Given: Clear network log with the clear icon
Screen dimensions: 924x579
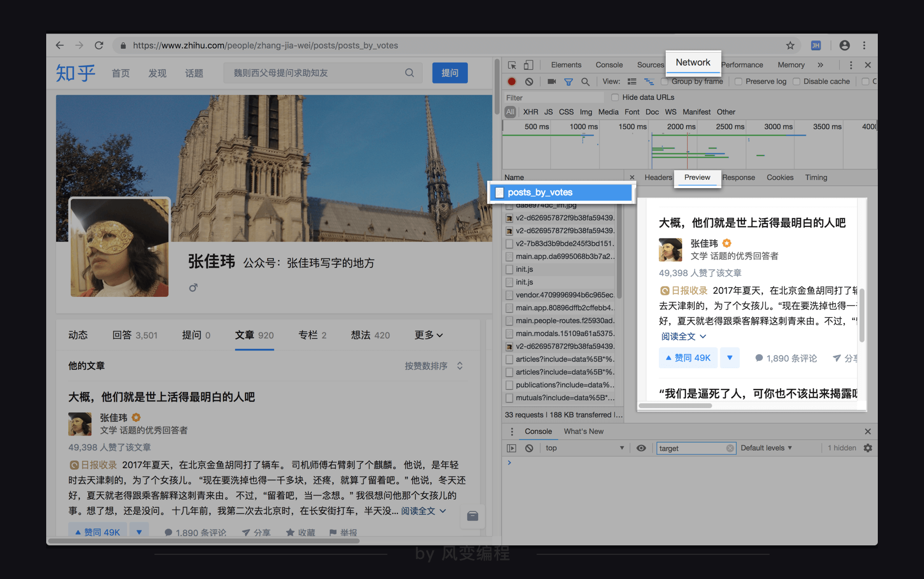Looking at the screenshot, I should click(529, 81).
